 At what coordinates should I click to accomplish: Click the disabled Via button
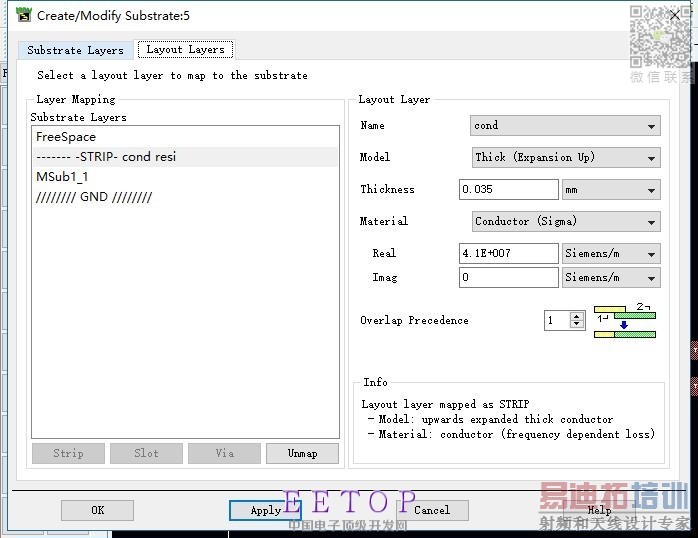pyautogui.click(x=224, y=453)
